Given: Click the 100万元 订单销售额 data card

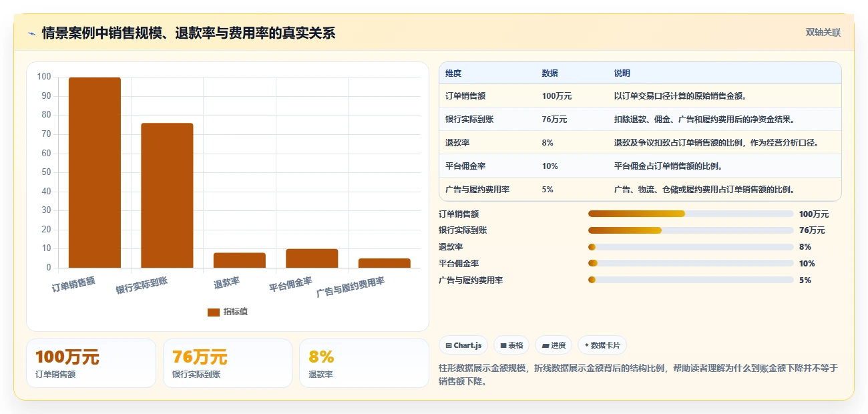Looking at the screenshot, I should [91, 363].
